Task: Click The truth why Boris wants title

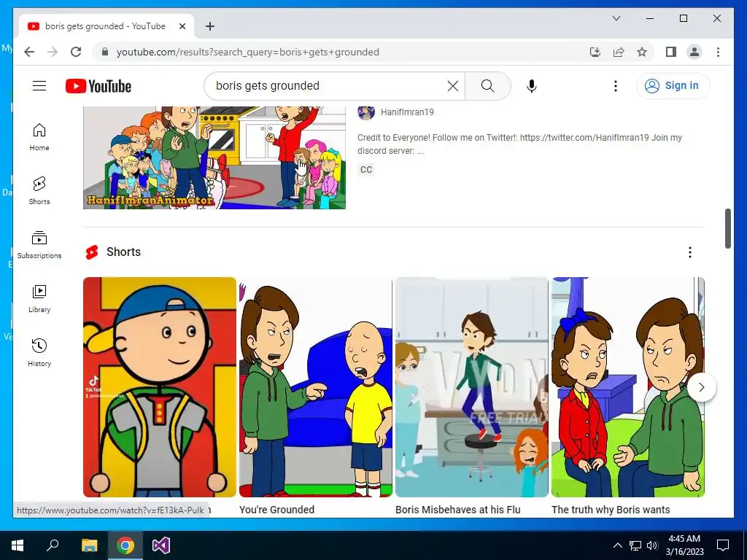Action: click(x=611, y=510)
